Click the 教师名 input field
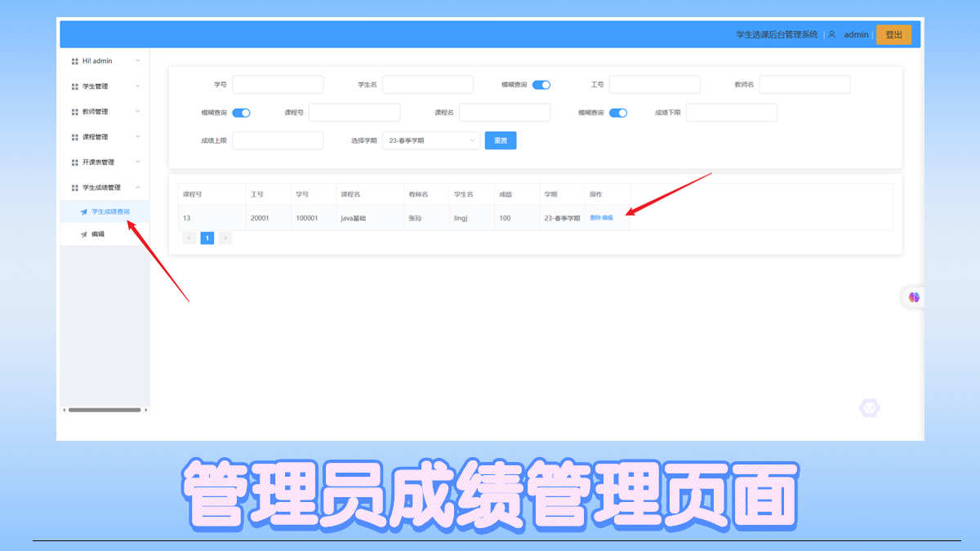980x551 pixels. (x=805, y=85)
